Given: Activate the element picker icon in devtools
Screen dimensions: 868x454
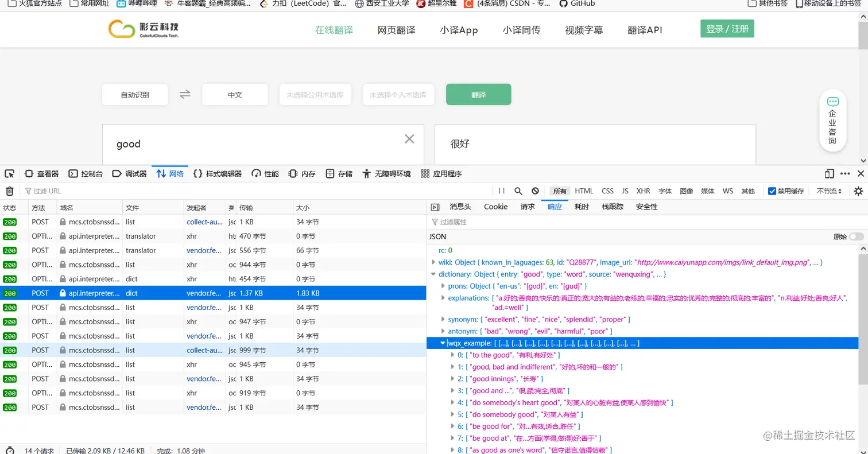Looking at the screenshot, I should [x=9, y=173].
